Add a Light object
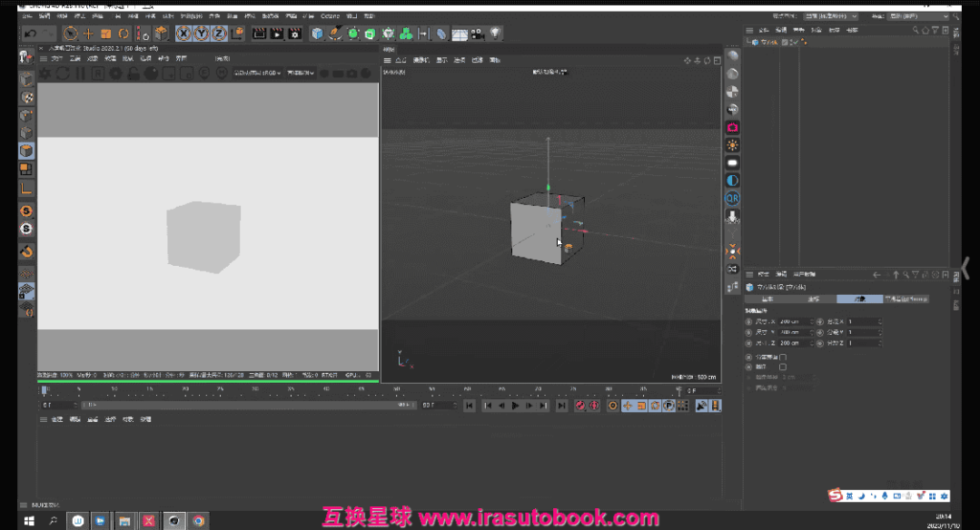 [x=496, y=33]
